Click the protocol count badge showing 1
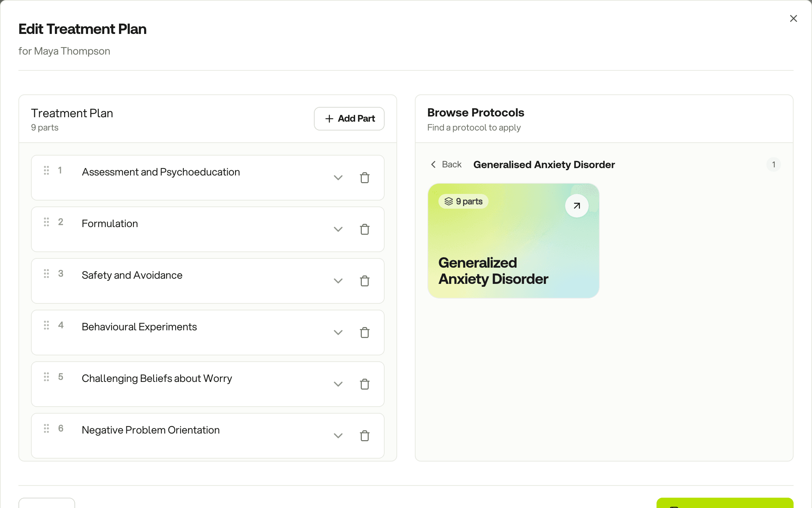This screenshot has width=812, height=508. click(x=774, y=164)
